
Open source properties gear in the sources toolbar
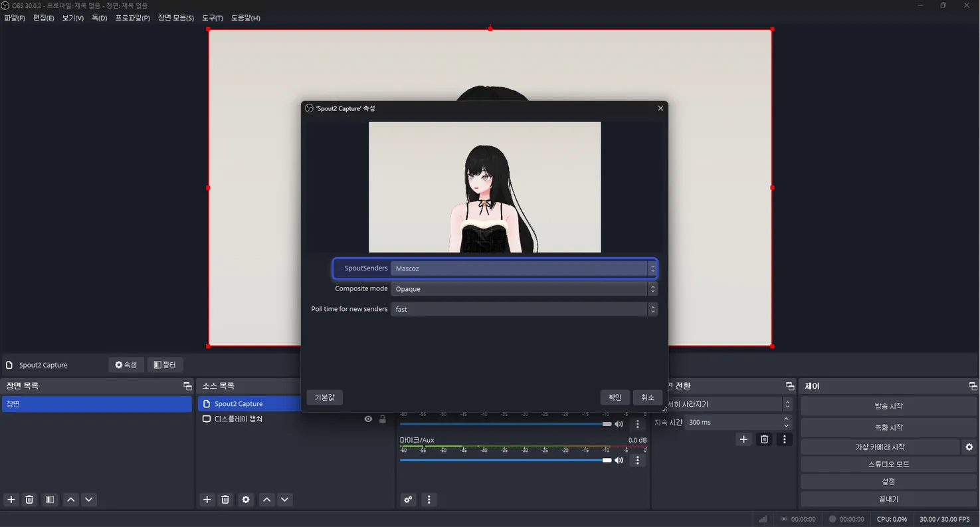click(246, 500)
